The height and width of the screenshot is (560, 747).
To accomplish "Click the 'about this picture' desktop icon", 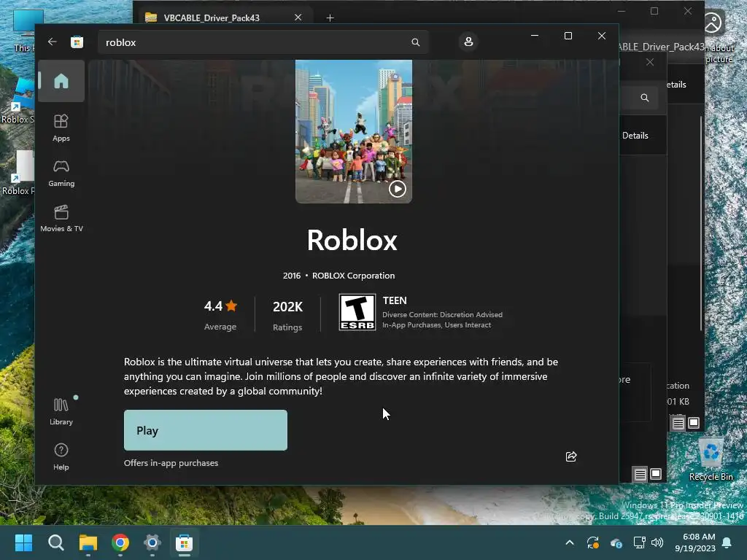I will [719, 37].
